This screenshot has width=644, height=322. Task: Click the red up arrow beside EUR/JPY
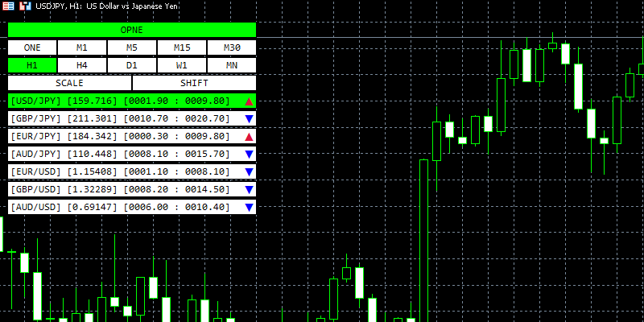(x=250, y=137)
